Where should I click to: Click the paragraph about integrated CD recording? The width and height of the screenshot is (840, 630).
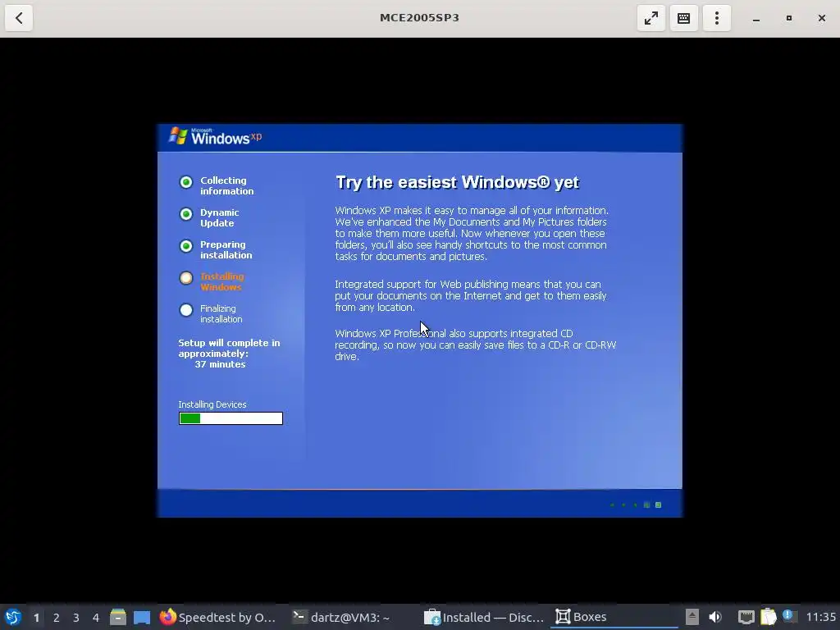point(475,345)
